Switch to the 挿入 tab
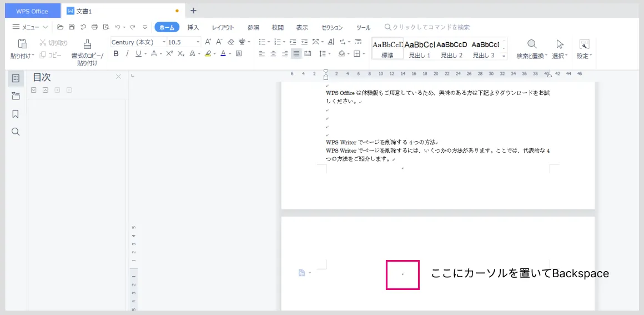This screenshot has height=315, width=644. 193,28
